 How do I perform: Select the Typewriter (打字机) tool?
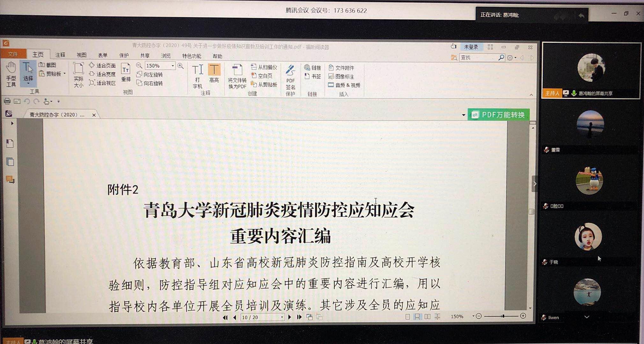point(197,76)
